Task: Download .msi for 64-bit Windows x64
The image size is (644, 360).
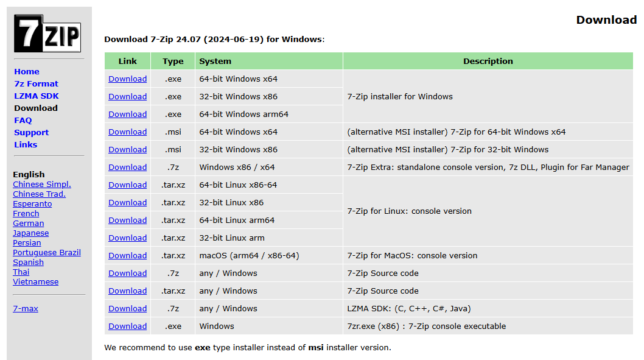Action: click(127, 132)
